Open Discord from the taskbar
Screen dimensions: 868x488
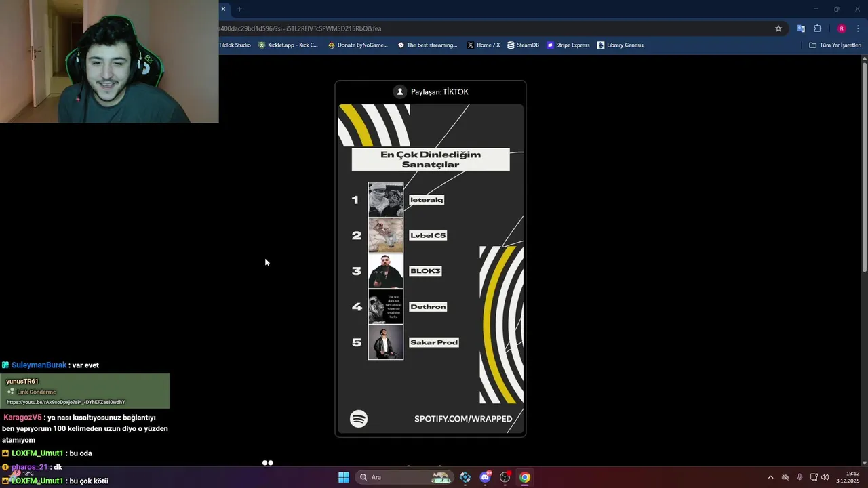pos(485,477)
